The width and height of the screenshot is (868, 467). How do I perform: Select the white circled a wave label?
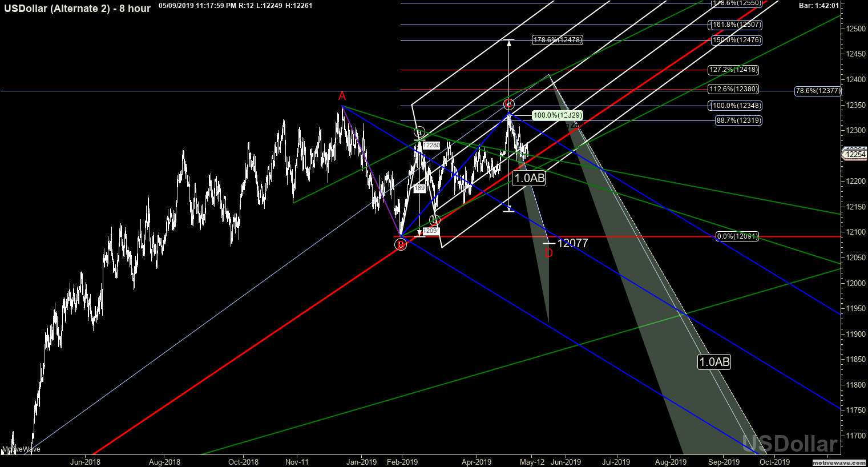(419, 132)
